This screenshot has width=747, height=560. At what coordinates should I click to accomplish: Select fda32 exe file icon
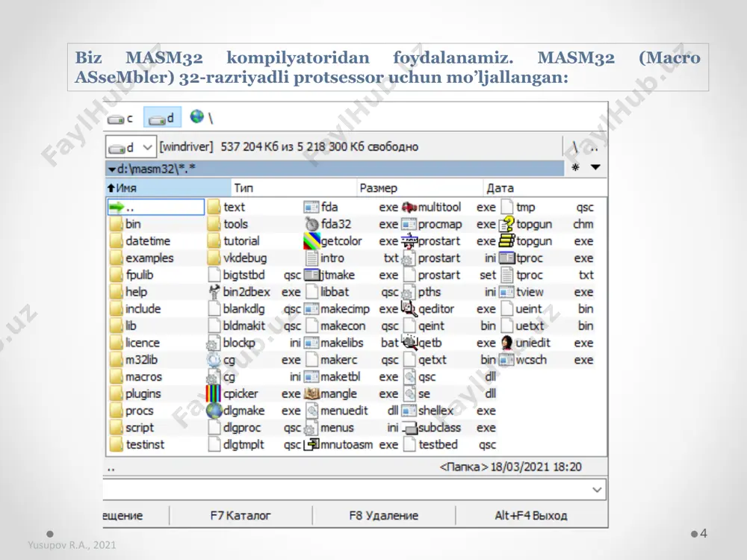click(x=311, y=224)
